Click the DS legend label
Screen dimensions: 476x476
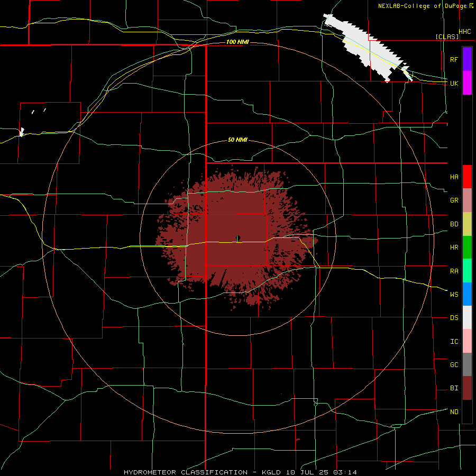click(x=454, y=317)
